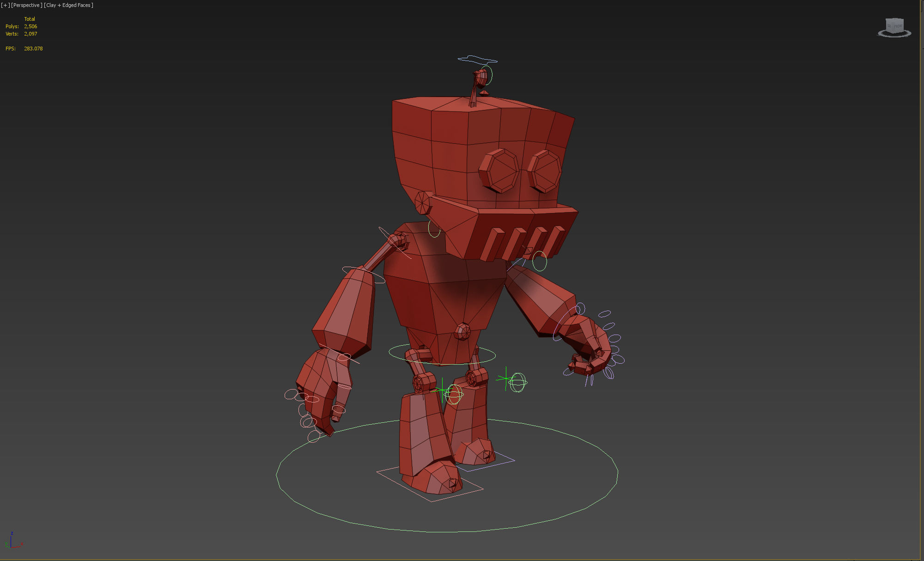
Task: Click the ViewCube in the viewport corner
Action: pos(894,27)
